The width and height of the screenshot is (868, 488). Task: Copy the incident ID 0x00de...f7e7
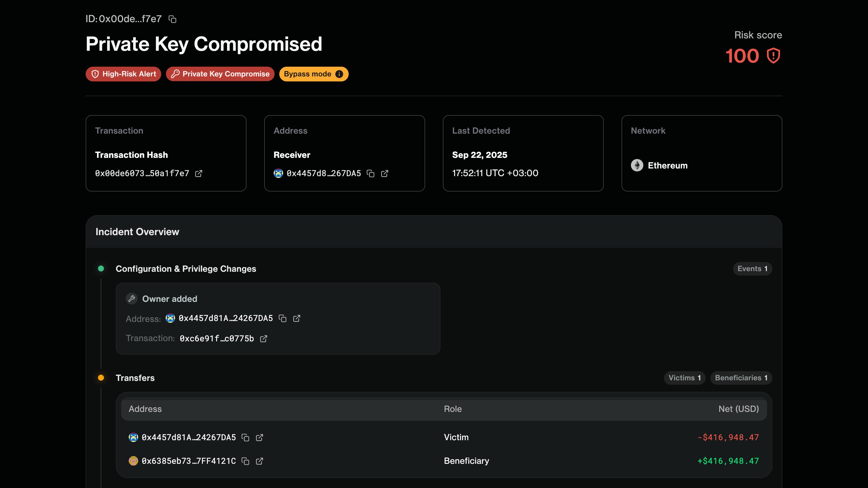[172, 19]
